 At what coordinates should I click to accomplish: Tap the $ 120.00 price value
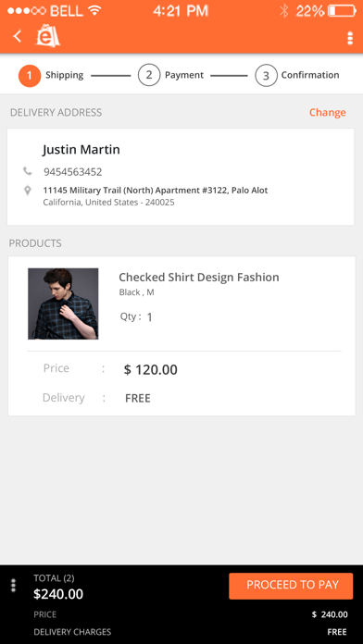[x=150, y=369]
